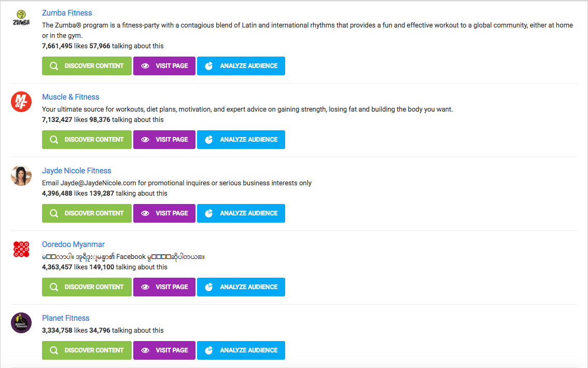This screenshot has height=368, width=588.
Task: Open the Zumba Fitness page title link
Action: click(67, 13)
